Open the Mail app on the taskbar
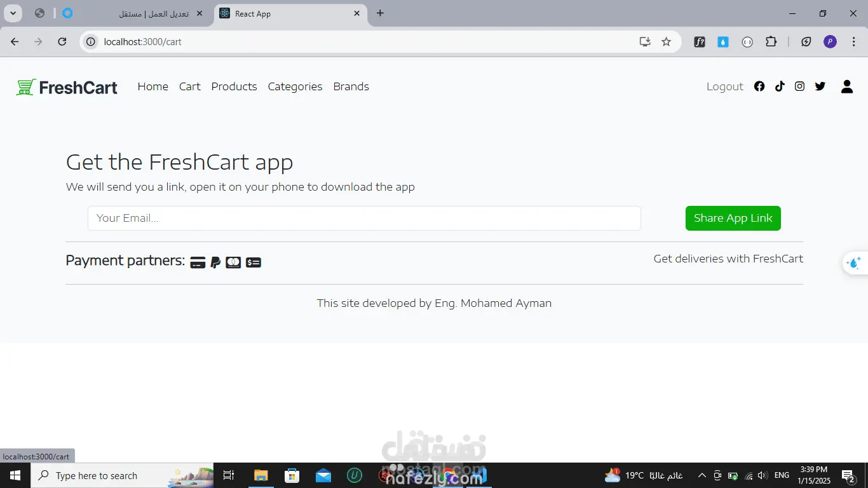 click(x=323, y=475)
